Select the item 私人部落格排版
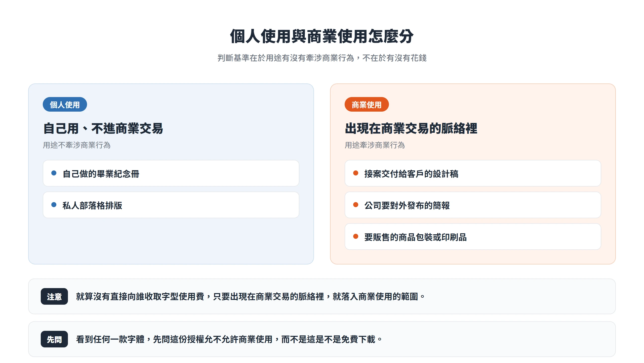644x363 pixels. [x=171, y=205]
